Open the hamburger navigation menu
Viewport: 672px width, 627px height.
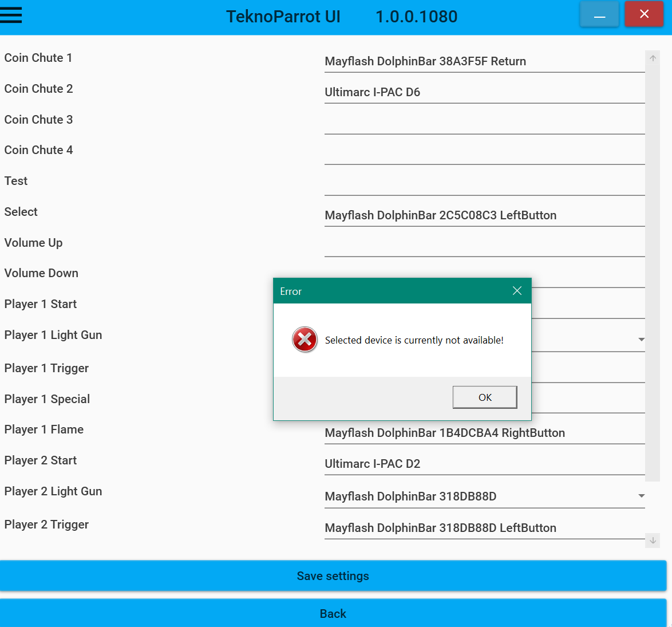(11, 15)
